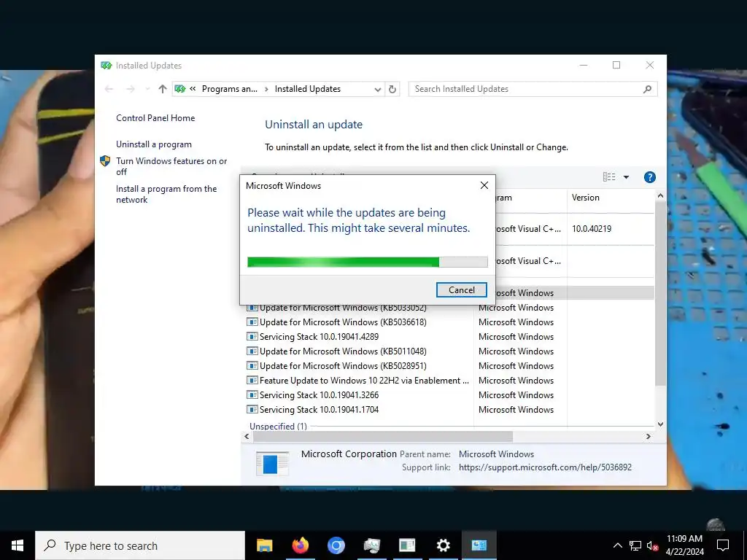Click the vertical scrollbar down arrow

pyautogui.click(x=660, y=424)
